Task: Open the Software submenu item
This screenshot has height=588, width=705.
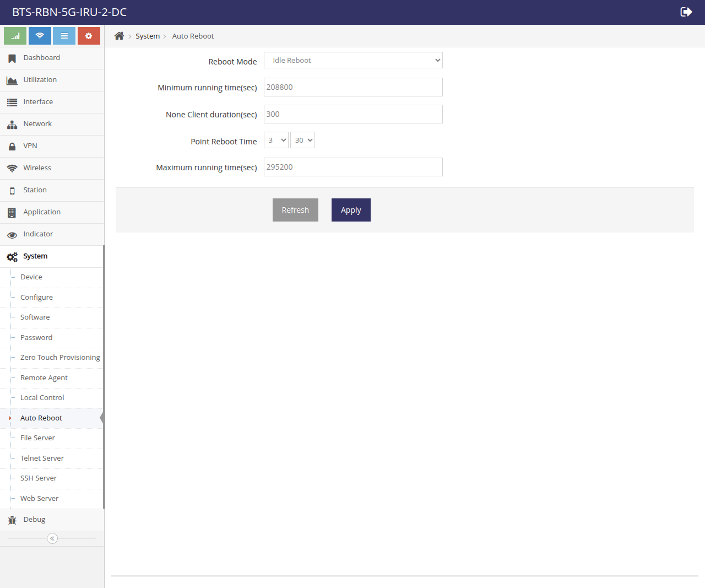Action: (52, 317)
